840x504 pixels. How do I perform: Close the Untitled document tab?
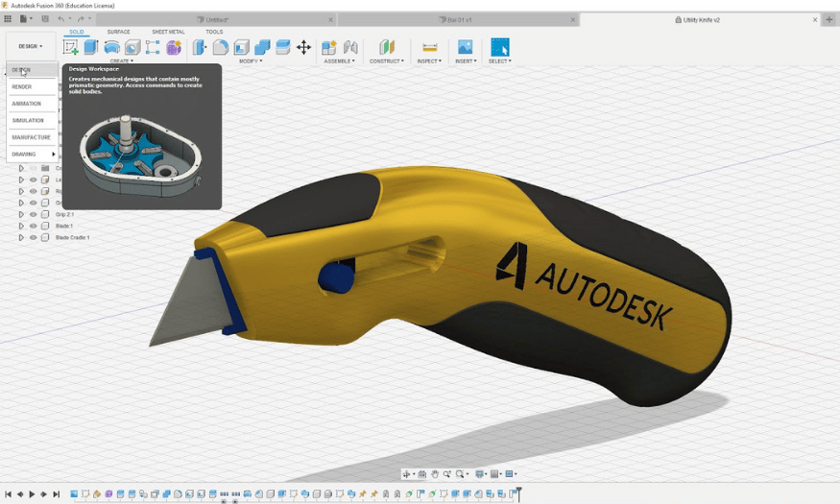(x=330, y=20)
